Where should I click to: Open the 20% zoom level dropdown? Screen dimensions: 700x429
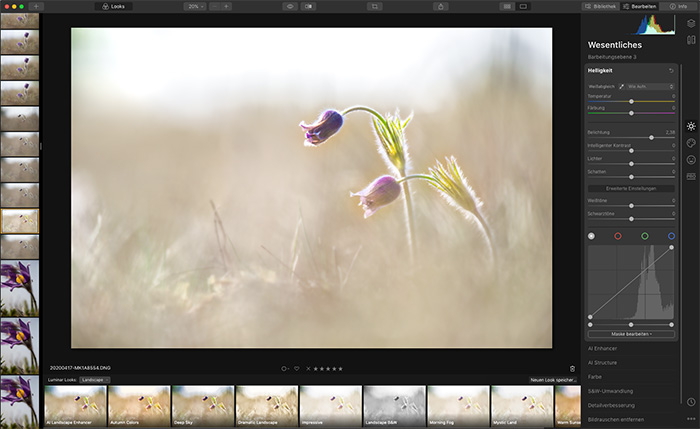pos(195,6)
